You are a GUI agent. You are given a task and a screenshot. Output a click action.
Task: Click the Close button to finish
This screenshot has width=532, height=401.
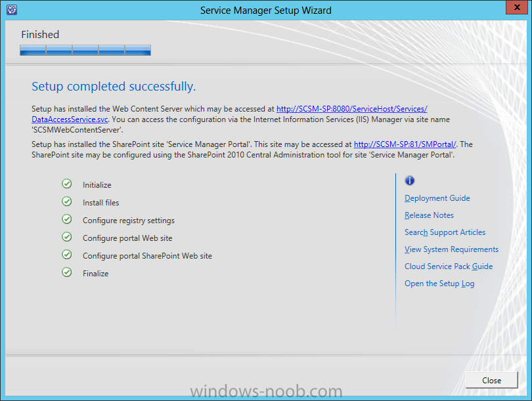point(492,380)
